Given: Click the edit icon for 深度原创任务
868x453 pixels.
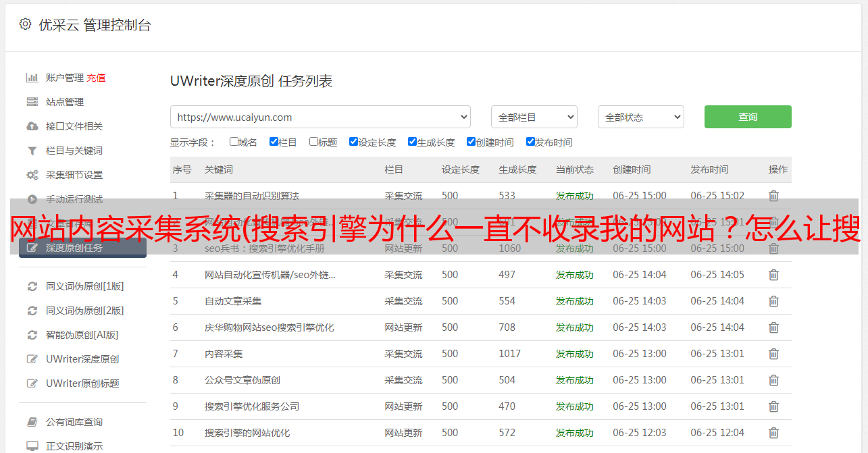Looking at the screenshot, I should [x=32, y=248].
